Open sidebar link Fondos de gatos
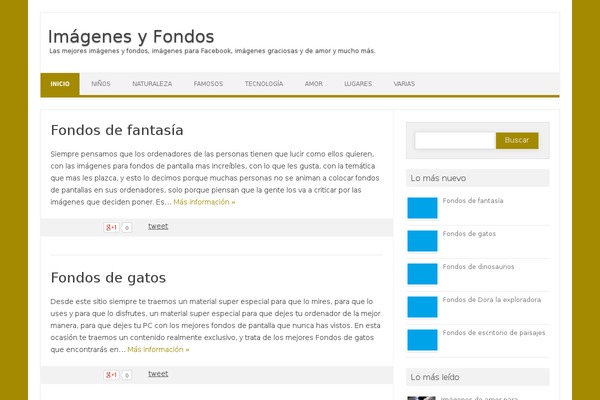600x400 pixels. click(469, 233)
